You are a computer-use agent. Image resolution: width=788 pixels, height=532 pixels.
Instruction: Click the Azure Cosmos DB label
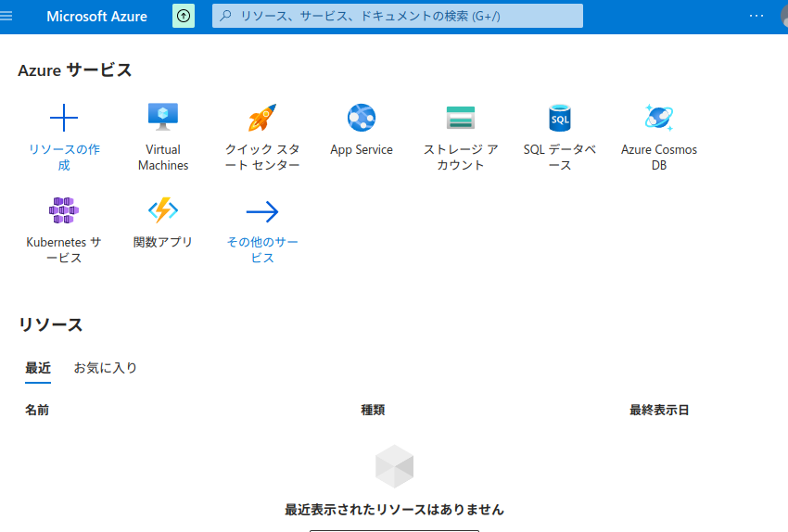(x=659, y=158)
